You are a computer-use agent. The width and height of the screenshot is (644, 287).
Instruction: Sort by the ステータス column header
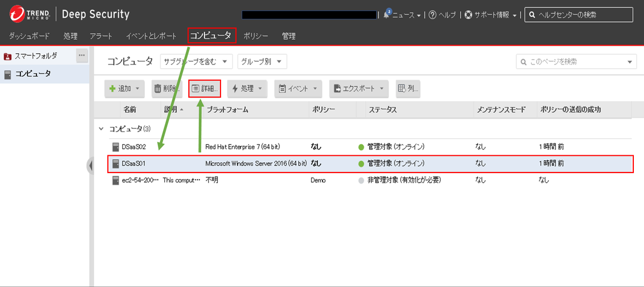point(383,110)
